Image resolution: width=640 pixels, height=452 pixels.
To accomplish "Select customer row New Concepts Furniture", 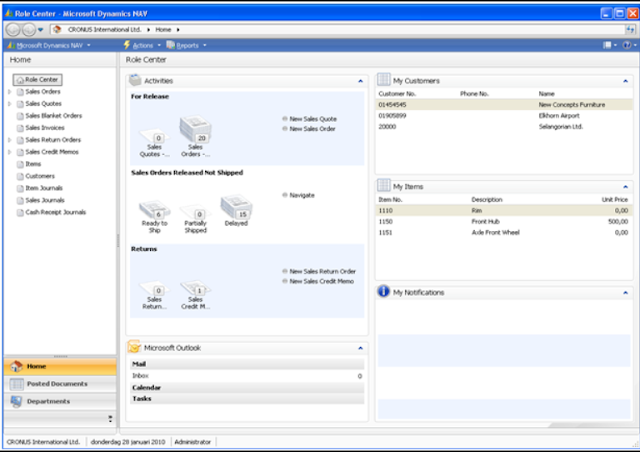I will pos(504,105).
